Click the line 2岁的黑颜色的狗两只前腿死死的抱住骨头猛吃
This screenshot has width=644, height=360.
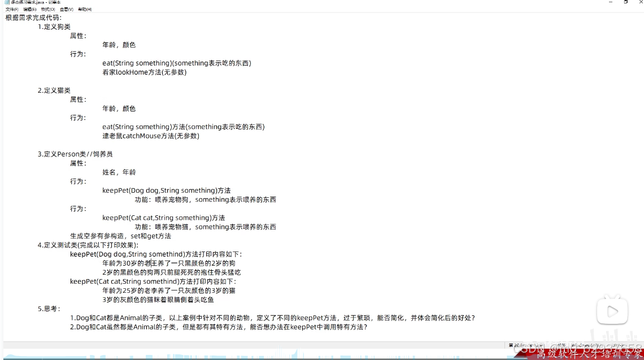171,272
